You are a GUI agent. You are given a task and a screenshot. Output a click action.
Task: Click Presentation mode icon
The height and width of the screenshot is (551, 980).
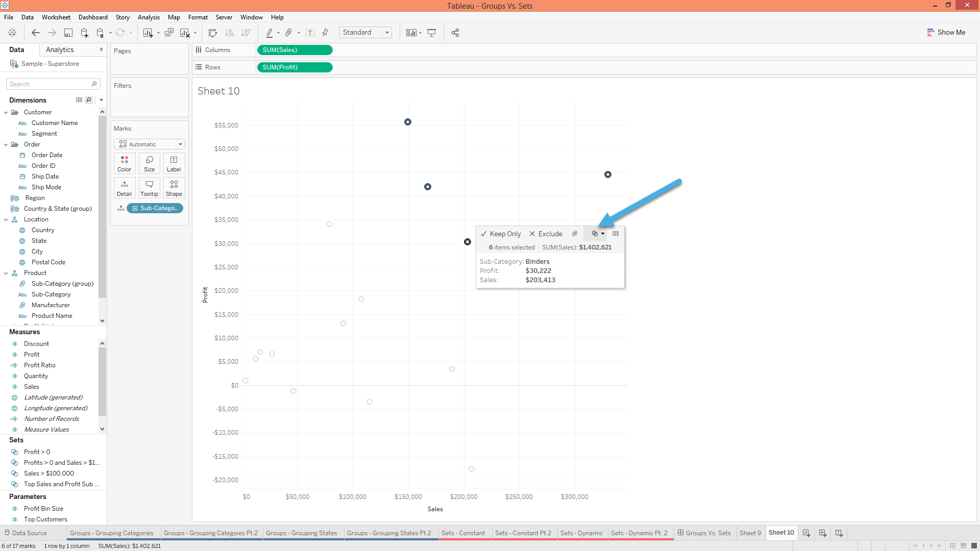432,33
